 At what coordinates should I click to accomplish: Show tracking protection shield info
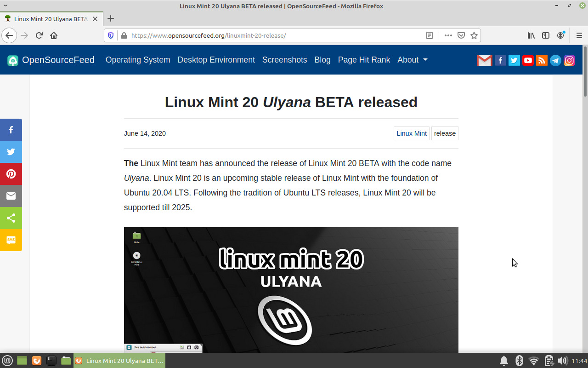(x=110, y=35)
